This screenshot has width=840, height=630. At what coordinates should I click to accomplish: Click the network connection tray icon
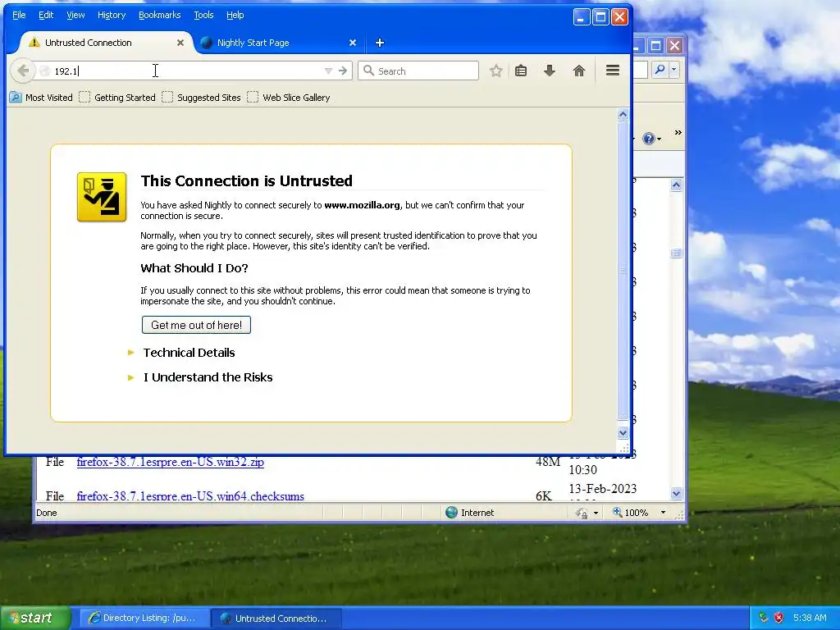click(763, 618)
